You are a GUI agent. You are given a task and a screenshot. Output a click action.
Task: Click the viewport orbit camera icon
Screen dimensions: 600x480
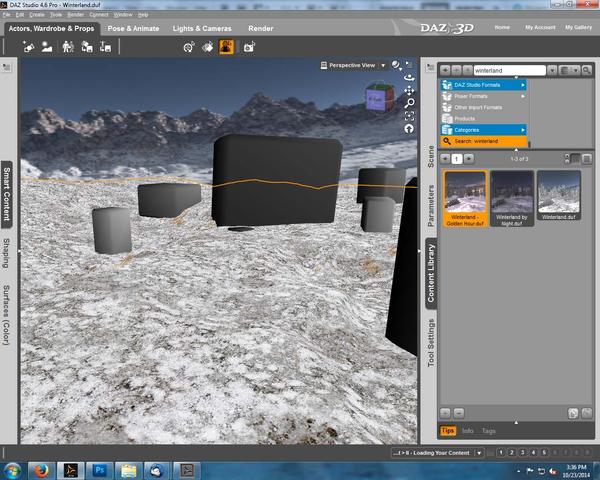pos(409,78)
